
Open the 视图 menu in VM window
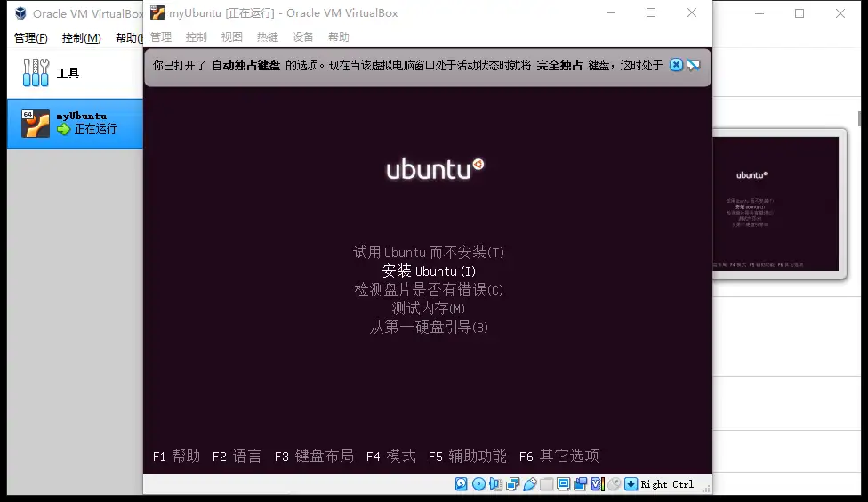coord(231,37)
